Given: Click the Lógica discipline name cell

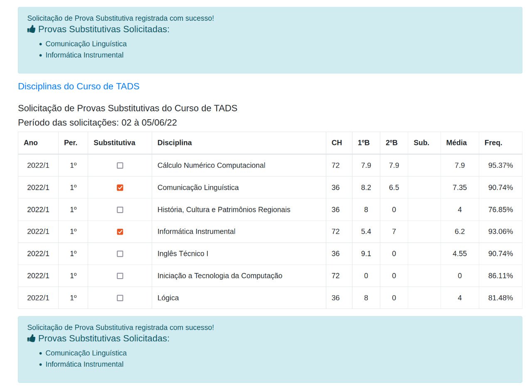Looking at the screenshot, I should (x=168, y=298).
